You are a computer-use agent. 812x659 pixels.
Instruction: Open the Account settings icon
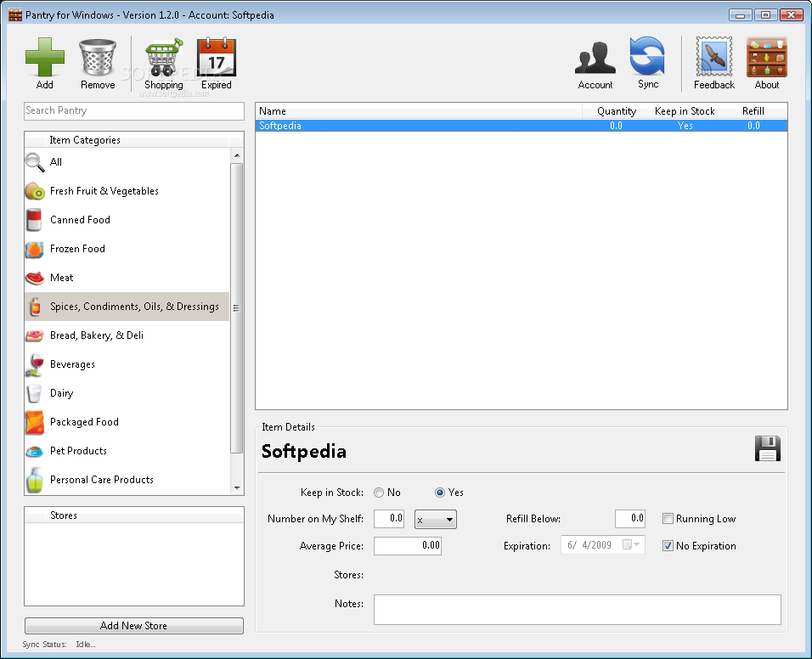coord(595,57)
